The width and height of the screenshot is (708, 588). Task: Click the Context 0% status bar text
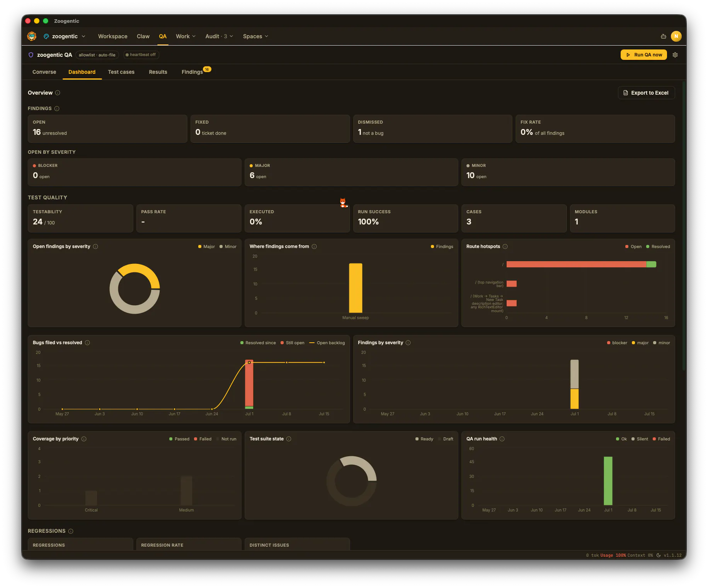pos(640,555)
